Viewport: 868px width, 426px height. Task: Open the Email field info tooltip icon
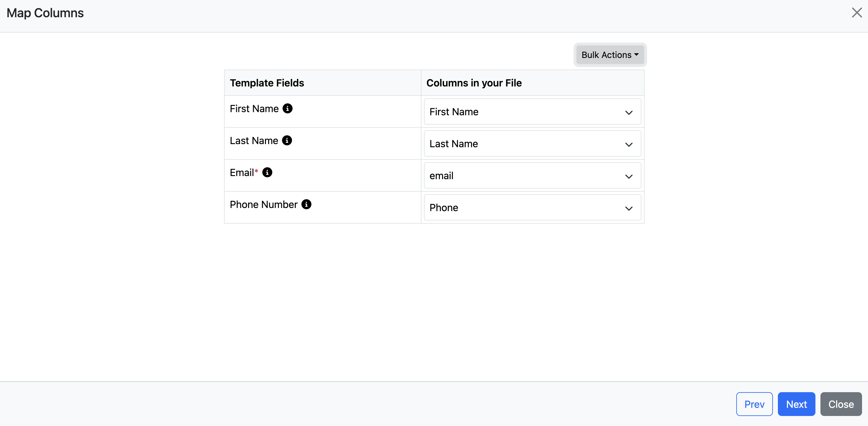pyautogui.click(x=267, y=172)
